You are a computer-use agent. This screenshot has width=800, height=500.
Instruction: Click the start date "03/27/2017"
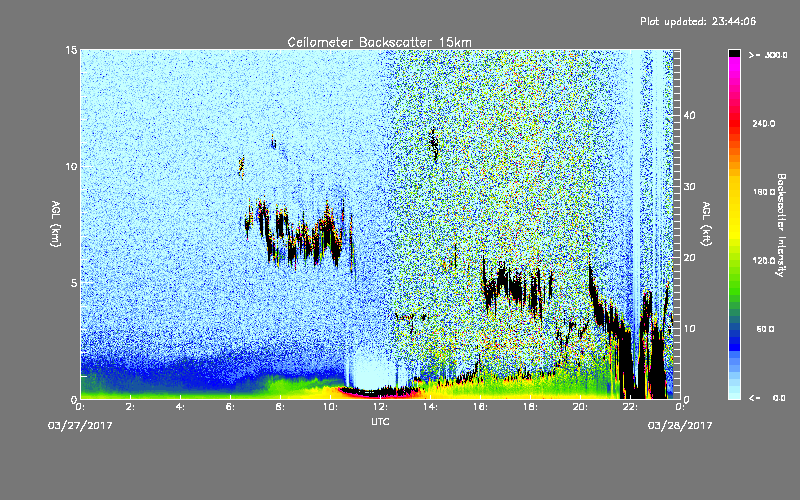80,426
